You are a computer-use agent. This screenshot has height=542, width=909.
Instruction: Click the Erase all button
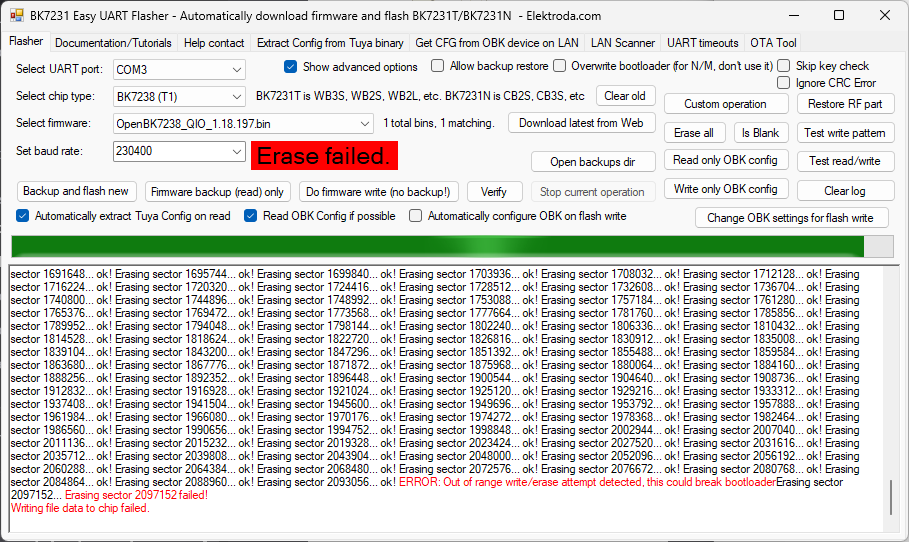[x=693, y=133]
